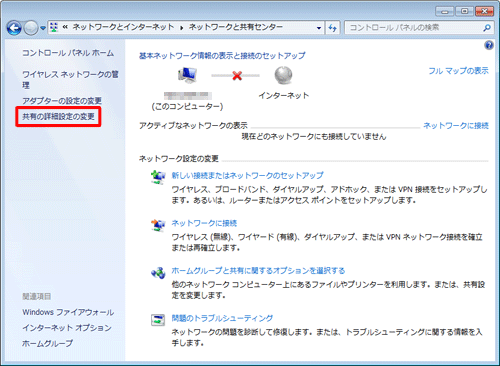The image size is (500, 366).
Task: Open 新しい接続またはネットワークのセットアップ link
Action: [247, 175]
